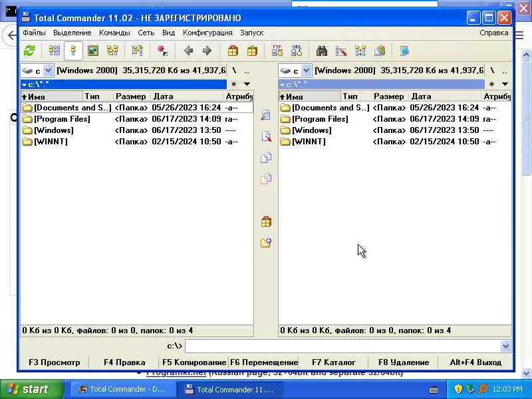Click the blue notepad toolbar icon

(404, 51)
